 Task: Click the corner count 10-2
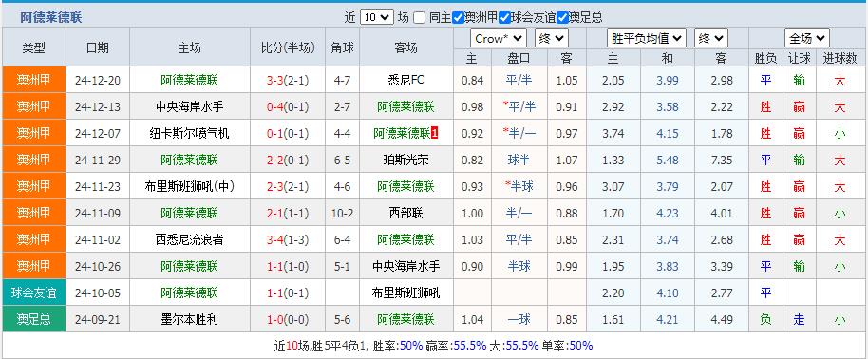coord(342,213)
